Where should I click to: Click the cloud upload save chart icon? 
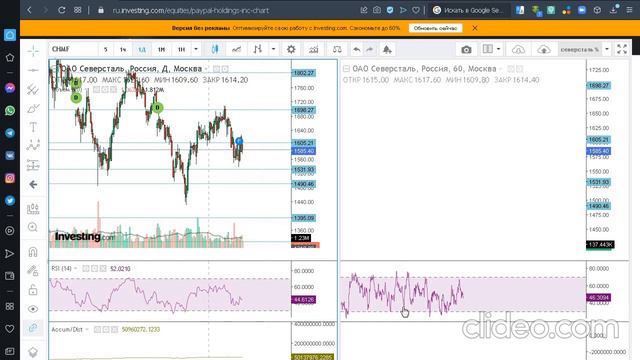[x=544, y=49]
